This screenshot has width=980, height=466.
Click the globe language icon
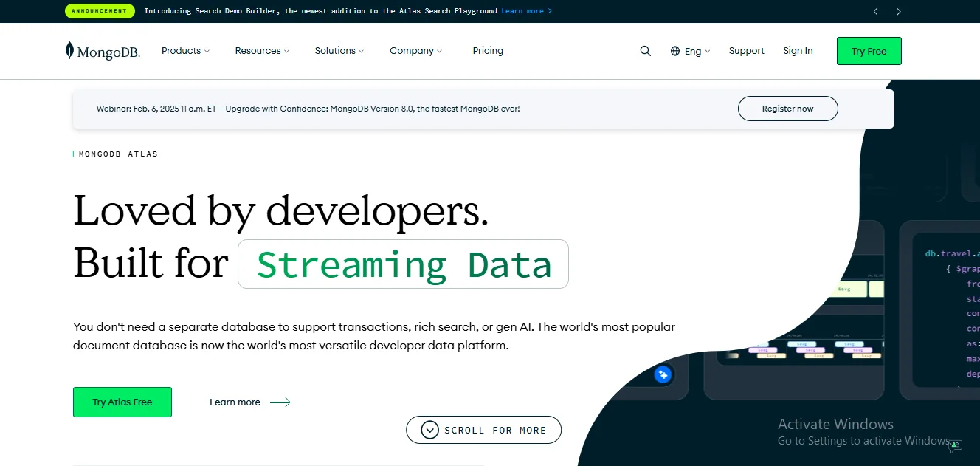click(x=674, y=51)
